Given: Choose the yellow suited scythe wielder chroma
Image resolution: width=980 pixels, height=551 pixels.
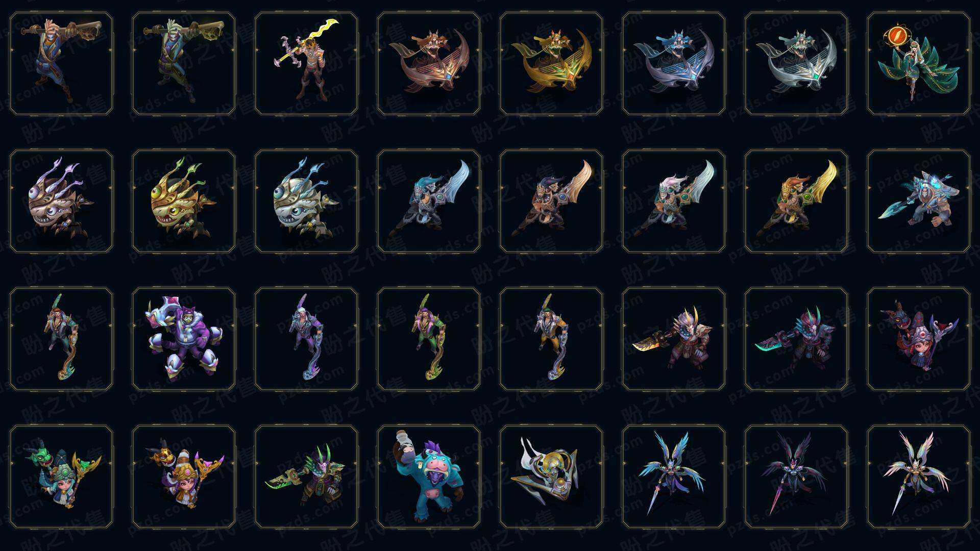Looking at the screenshot, I should (551, 339).
